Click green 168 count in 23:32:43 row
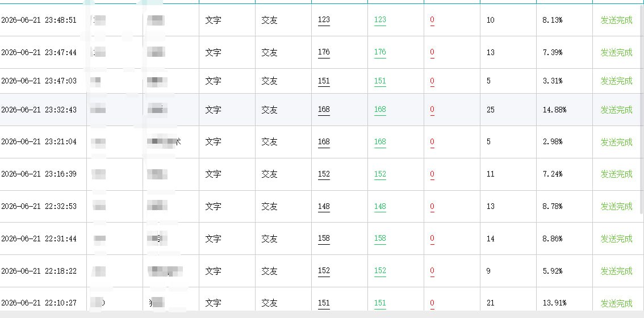Image resolution: width=644 pixels, height=318 pixels. (380, 110)
